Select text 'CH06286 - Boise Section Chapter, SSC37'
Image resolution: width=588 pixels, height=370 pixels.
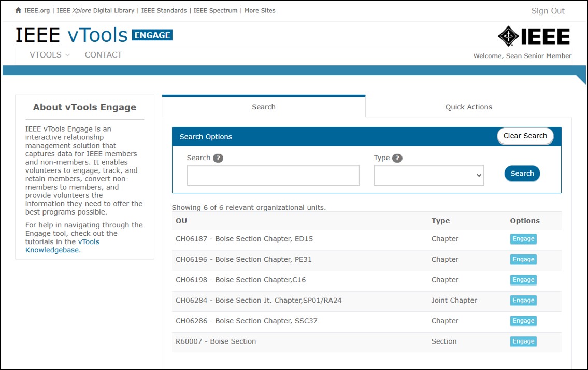tap(247, 321)
